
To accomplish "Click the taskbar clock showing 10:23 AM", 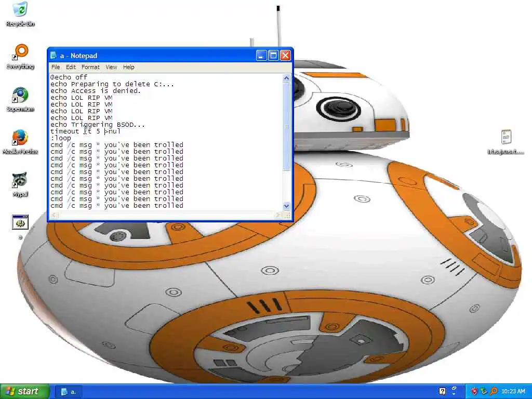I will click(x=513, y=391).
